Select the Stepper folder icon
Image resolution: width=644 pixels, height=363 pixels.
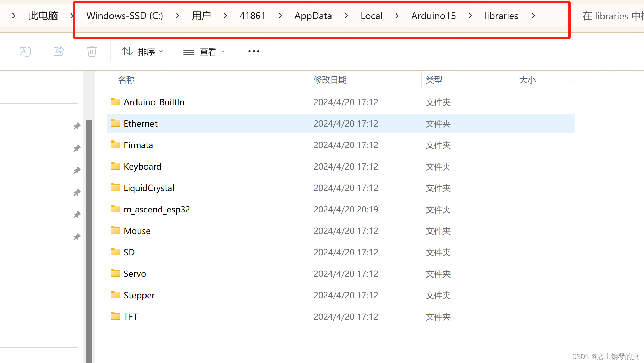(115, 294)
